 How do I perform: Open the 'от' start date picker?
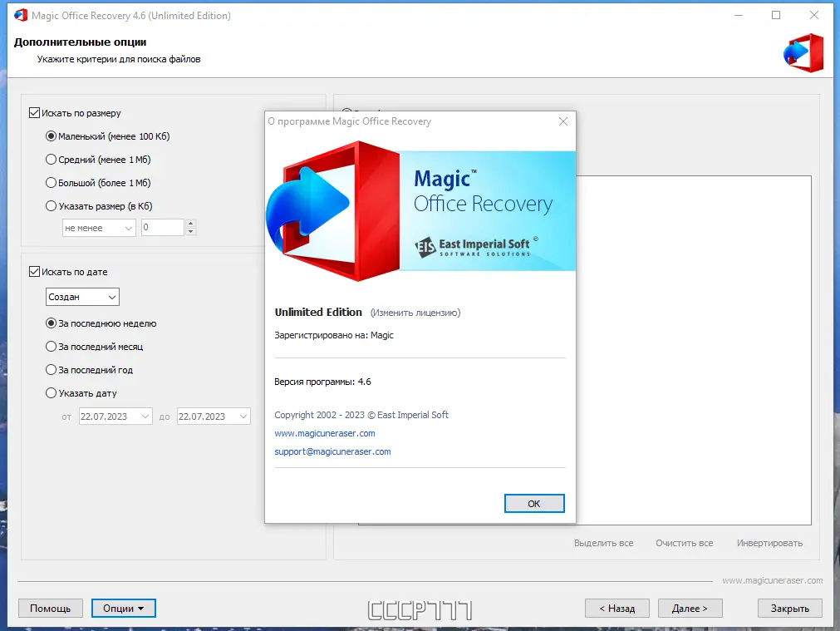click(115, 417)
